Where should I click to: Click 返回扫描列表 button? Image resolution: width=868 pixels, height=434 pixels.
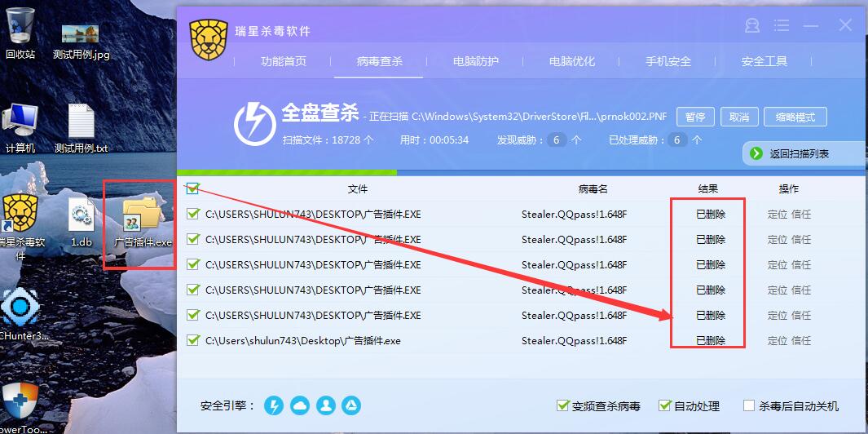click(804, 154)
